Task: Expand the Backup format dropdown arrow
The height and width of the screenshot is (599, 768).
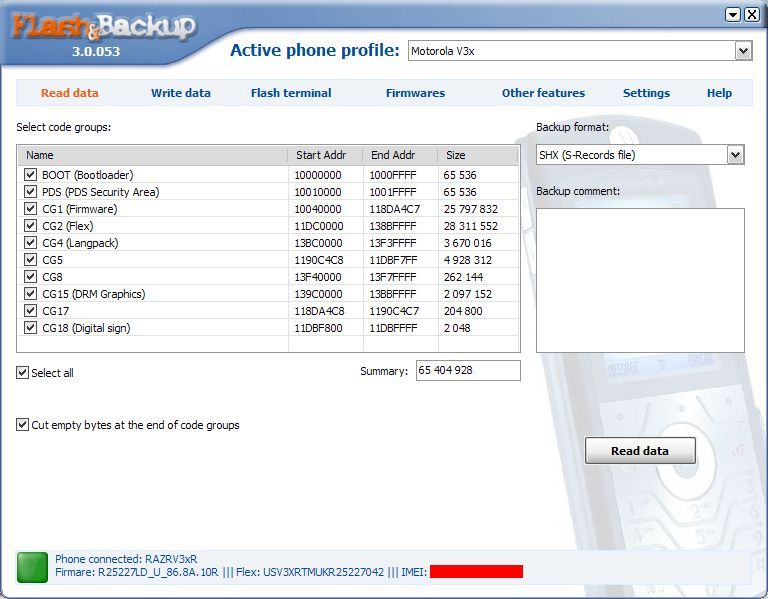Action: pos(735,155)
